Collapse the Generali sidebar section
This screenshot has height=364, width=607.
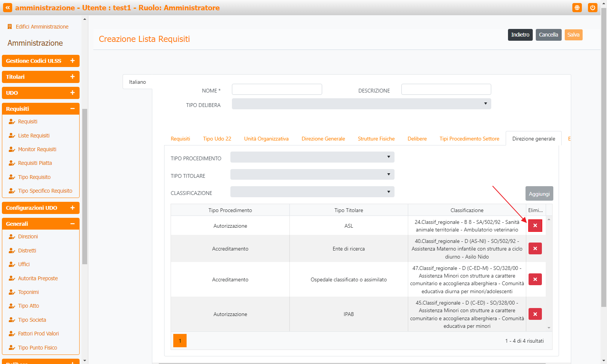pos(41,224)
